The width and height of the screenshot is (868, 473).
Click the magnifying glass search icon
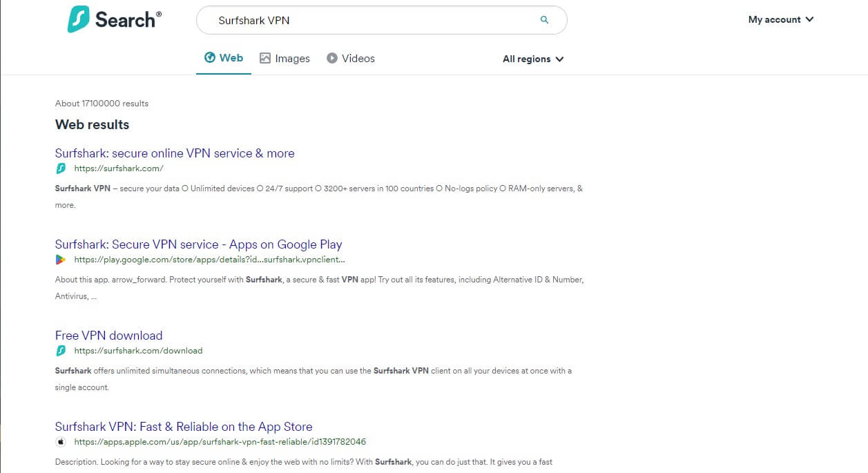pos(544,20)
